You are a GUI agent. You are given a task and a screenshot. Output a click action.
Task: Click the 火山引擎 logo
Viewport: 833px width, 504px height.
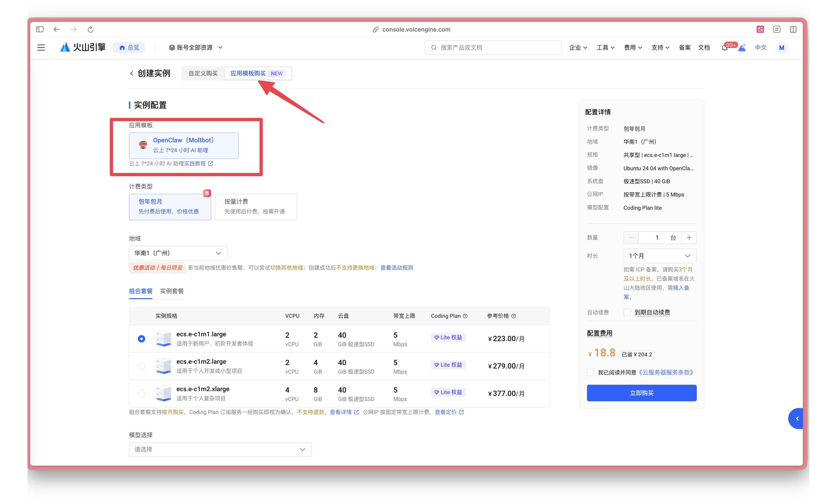83,47
